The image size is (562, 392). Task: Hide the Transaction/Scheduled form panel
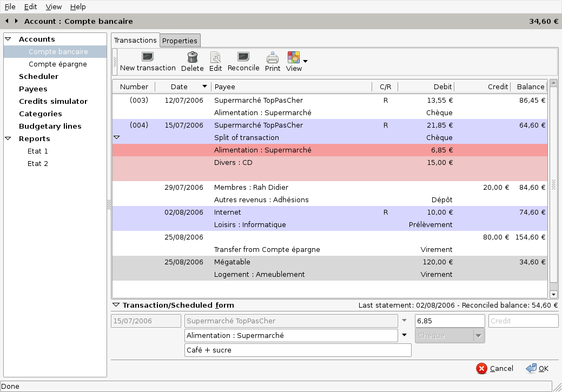(x=116, y=304)
